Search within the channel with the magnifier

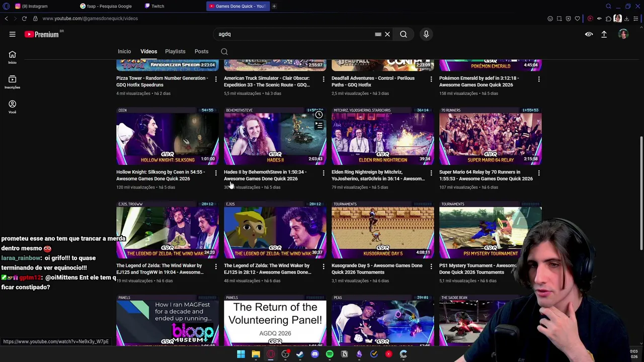(224, 51)
